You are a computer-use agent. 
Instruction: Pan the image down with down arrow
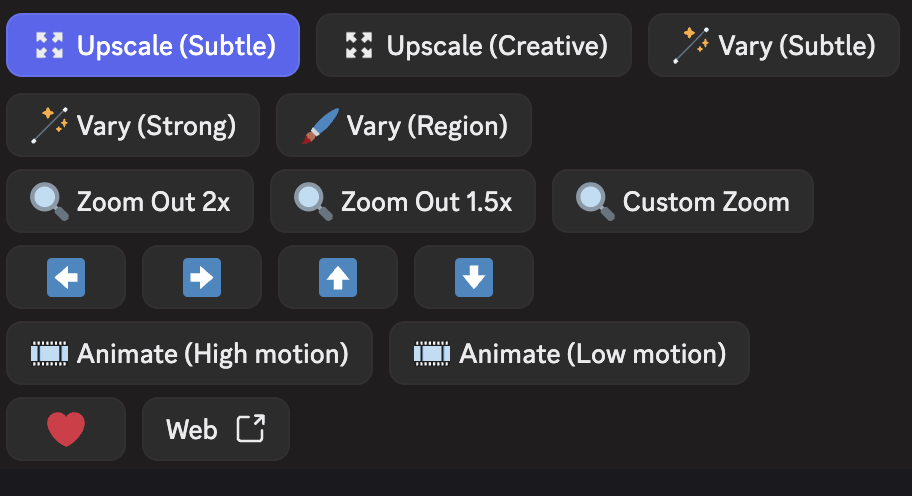pyautogui.click(x=474, y=277)
